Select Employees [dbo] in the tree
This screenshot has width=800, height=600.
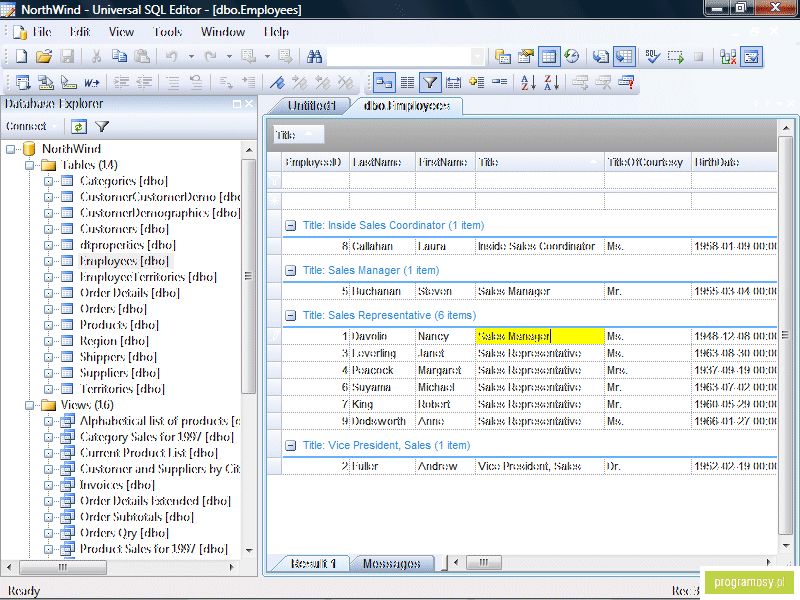click(x=124, y=261)
